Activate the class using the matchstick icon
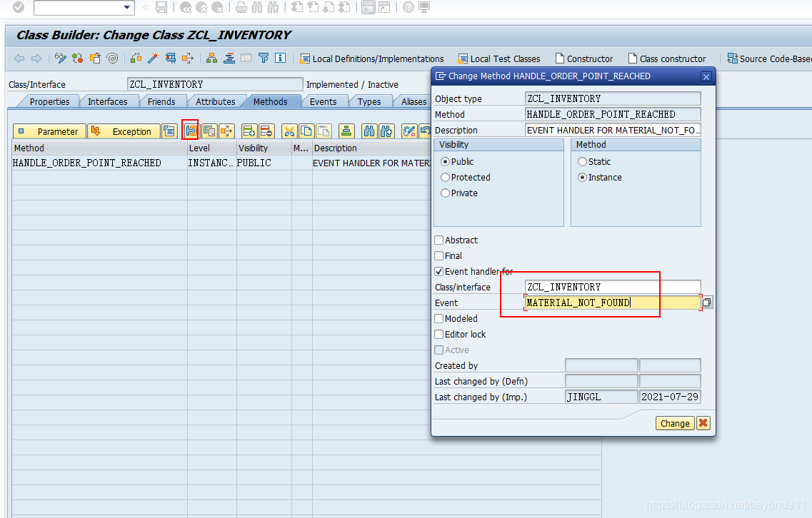Image resolution: width=812 pixels, height=518 pixels. tap(152, 59)
